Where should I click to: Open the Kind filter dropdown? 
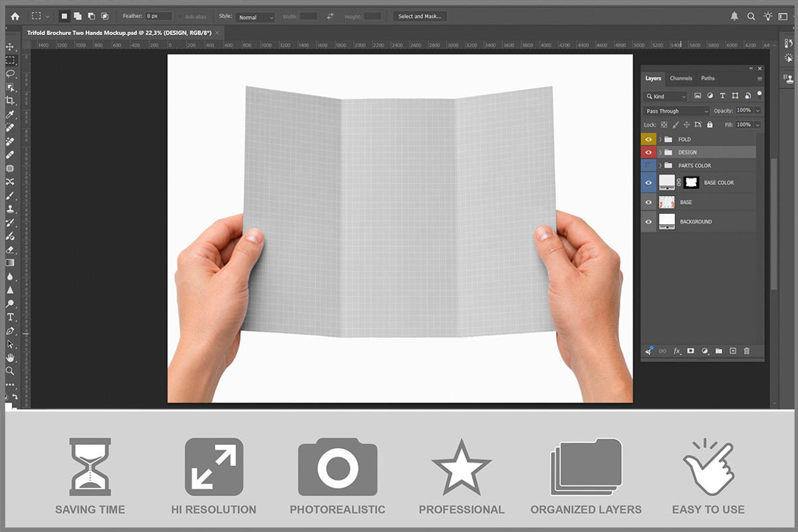click(665, 96)
